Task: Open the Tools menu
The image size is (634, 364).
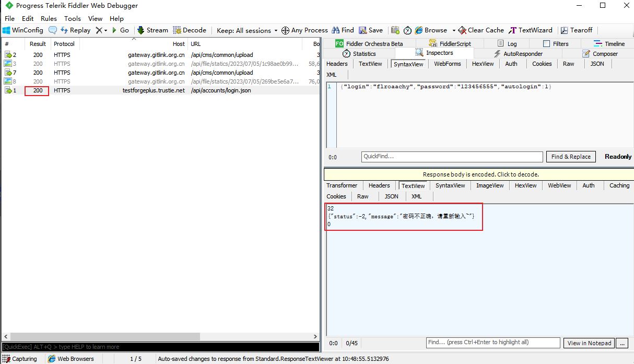Action: 73,18
